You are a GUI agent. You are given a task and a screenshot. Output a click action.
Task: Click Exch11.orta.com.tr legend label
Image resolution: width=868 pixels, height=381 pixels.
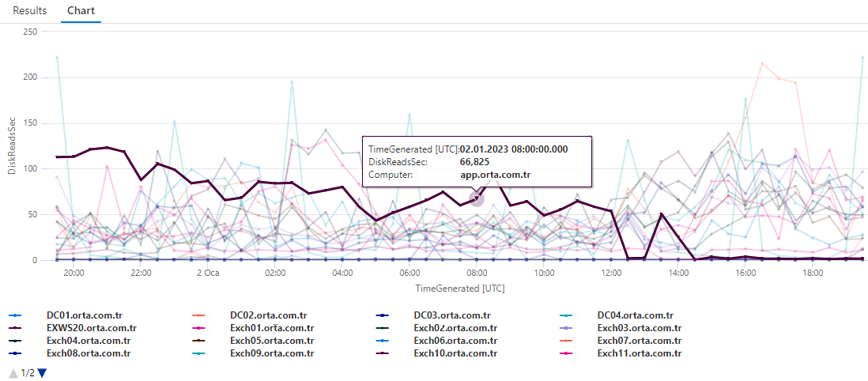(x=640, y=353)
